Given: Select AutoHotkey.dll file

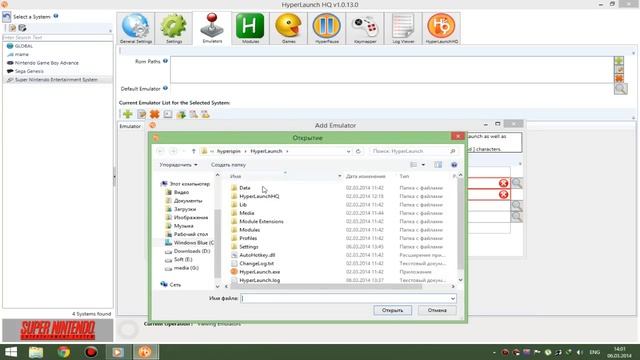Looking at the screenshot, I should (257, 255).
